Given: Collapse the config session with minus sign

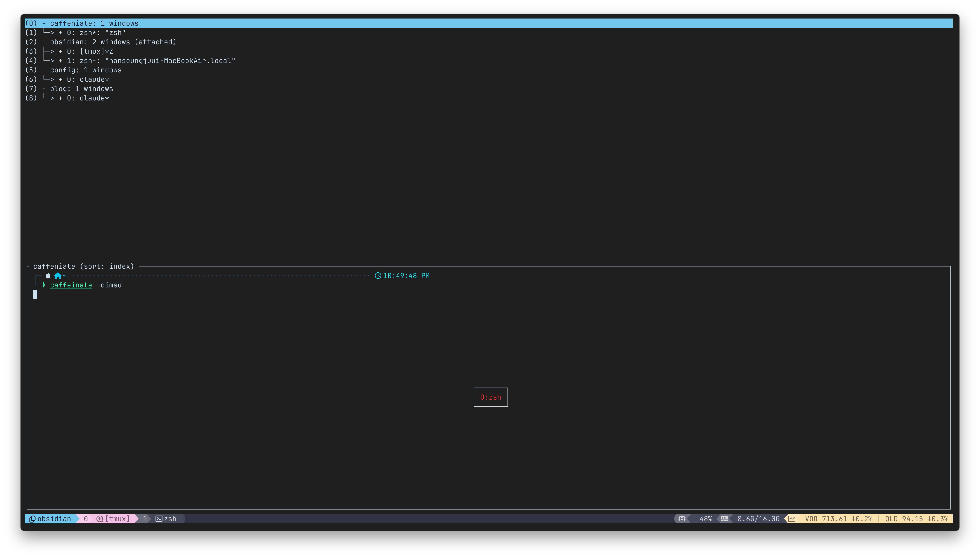Looking at the screenshot, I should click(x=44, y=70).
